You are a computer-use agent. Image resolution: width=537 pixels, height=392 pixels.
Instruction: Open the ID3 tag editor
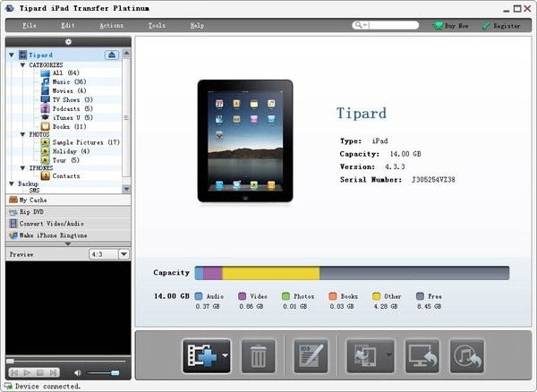tap(311, 355)
